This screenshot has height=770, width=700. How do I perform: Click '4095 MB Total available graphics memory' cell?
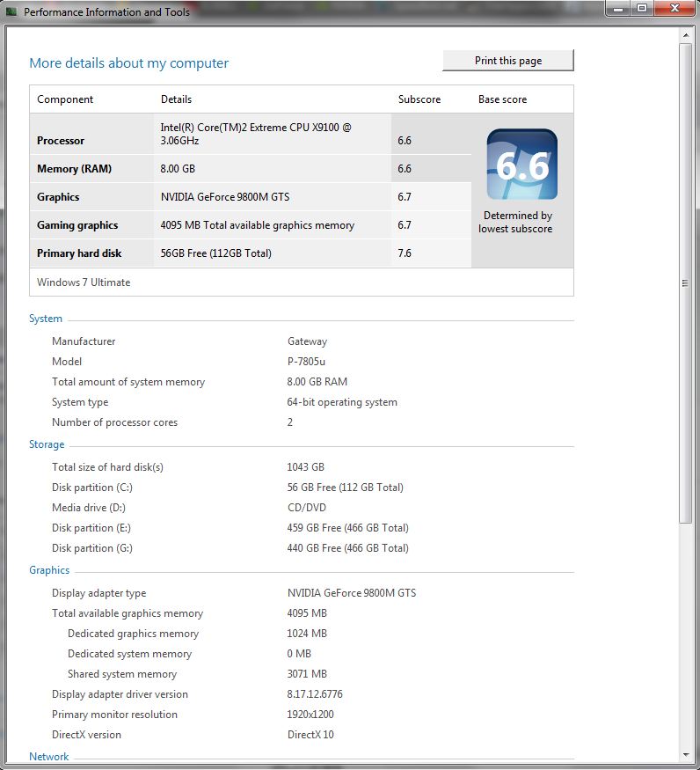257,225
